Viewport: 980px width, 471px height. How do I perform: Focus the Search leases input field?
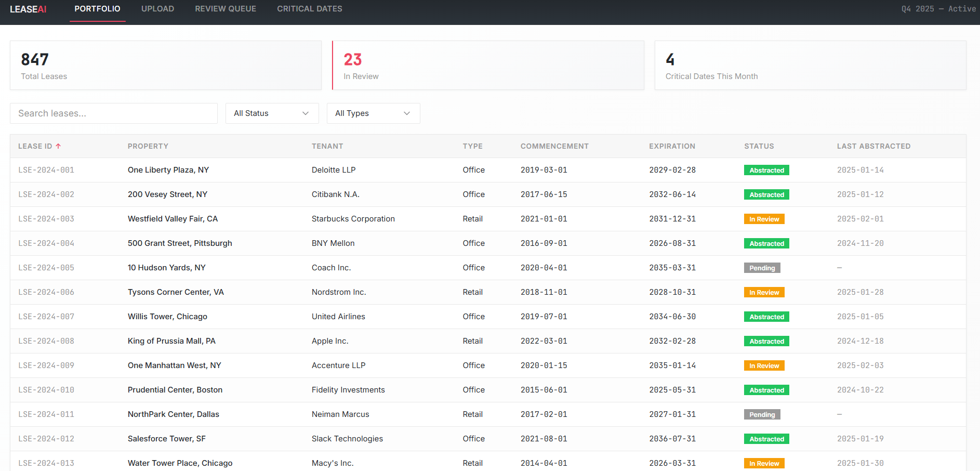[x=114, y=113]
